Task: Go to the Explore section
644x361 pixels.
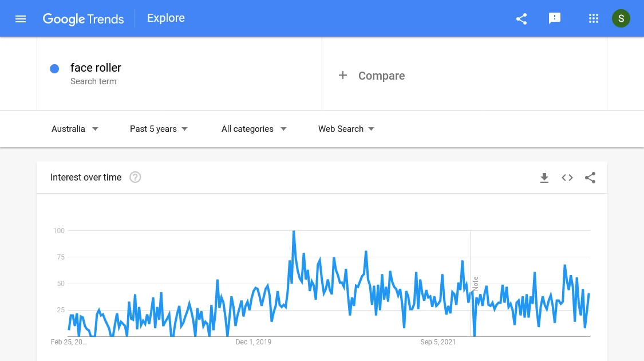Action: click(166, 18)
